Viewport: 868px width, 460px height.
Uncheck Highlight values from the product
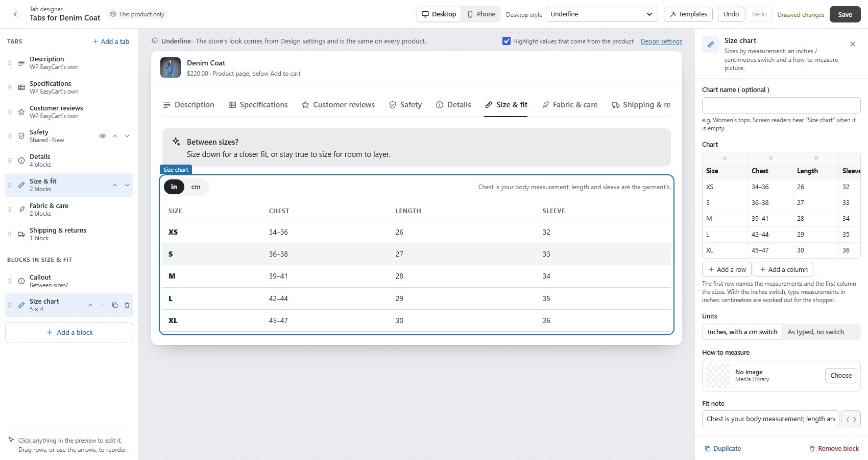coord(507,41)
